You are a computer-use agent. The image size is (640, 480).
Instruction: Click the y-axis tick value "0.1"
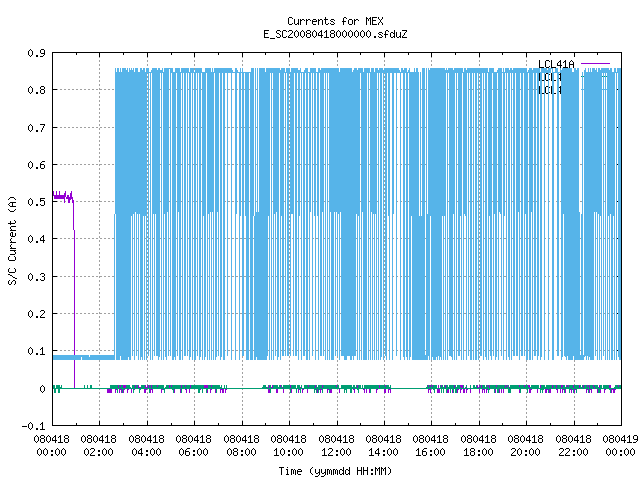(x=36, y=351)
